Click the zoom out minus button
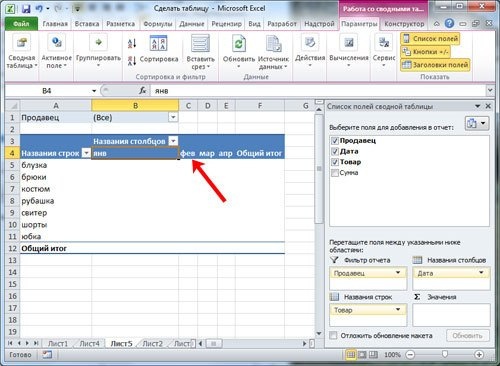500x366 pixels. [x=410, y=355]
